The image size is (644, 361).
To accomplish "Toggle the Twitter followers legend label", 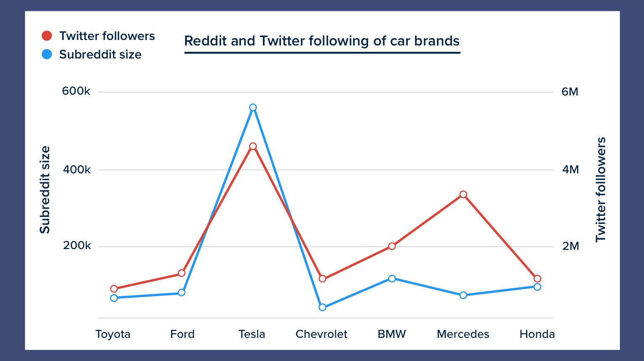I will [107, 36].
